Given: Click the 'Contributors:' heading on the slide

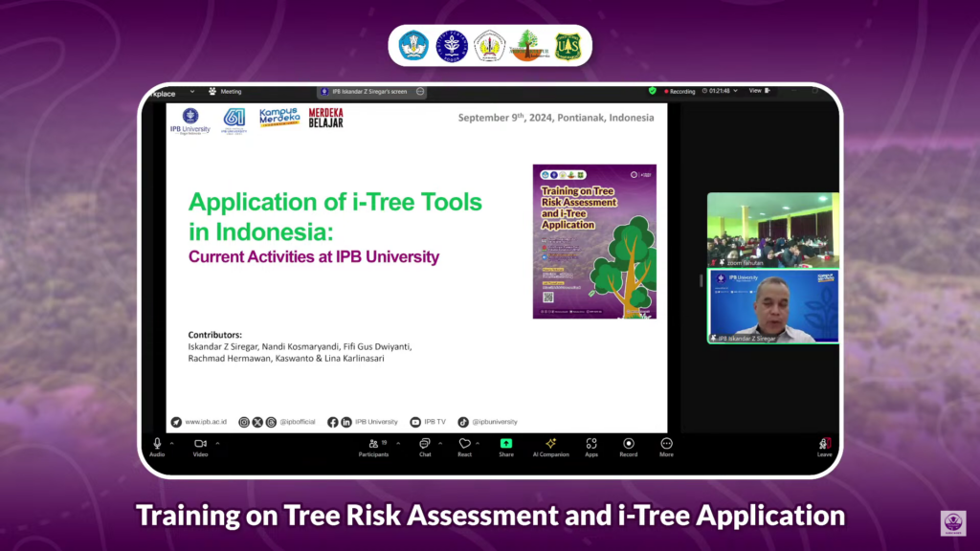Looking at the screenshot, I should [x=215, y=335].
